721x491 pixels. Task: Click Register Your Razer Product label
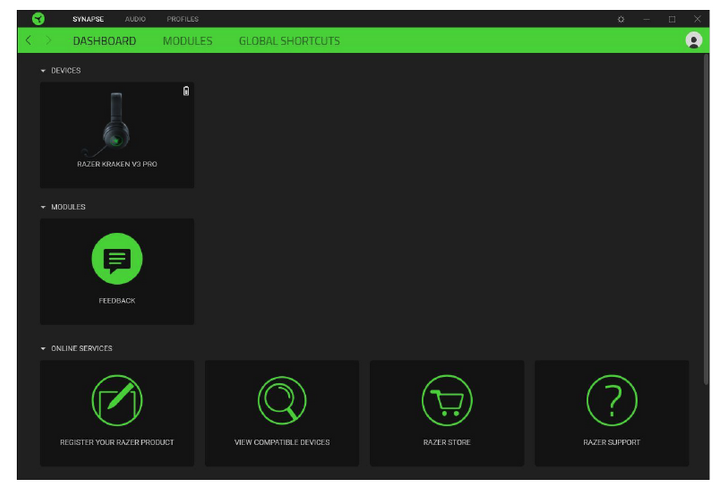(x=117, y=442)
